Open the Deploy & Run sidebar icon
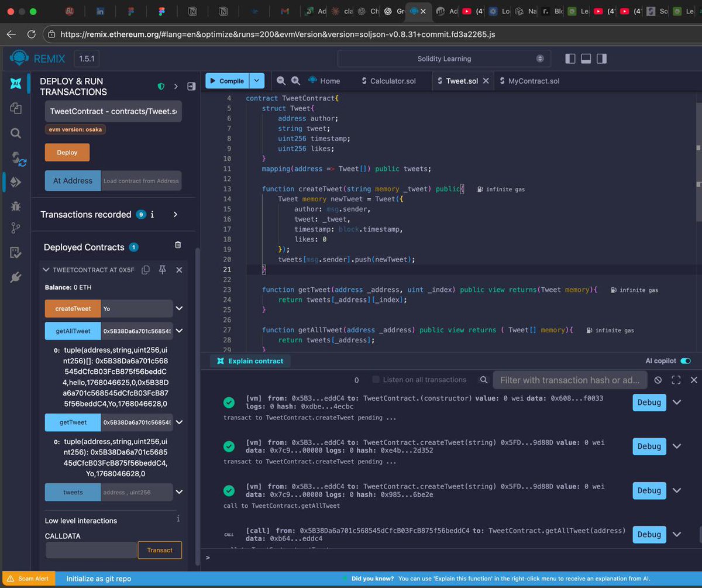This screenshot has width=702, height=588. click(x=16, y=182)
